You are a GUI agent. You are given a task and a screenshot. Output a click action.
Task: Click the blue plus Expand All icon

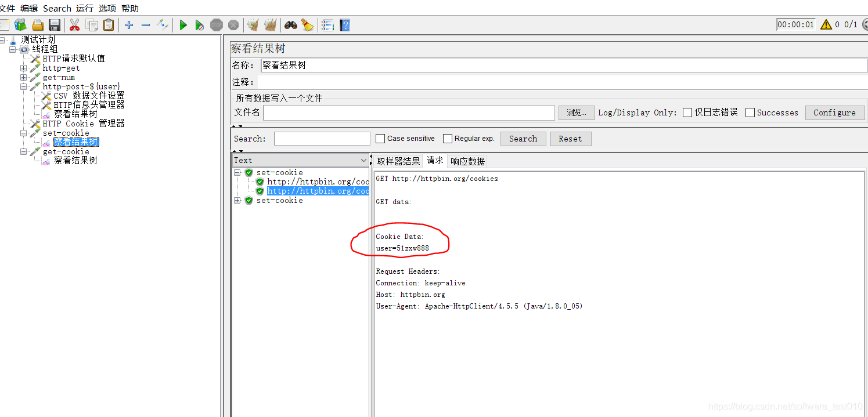coord(129,25)
